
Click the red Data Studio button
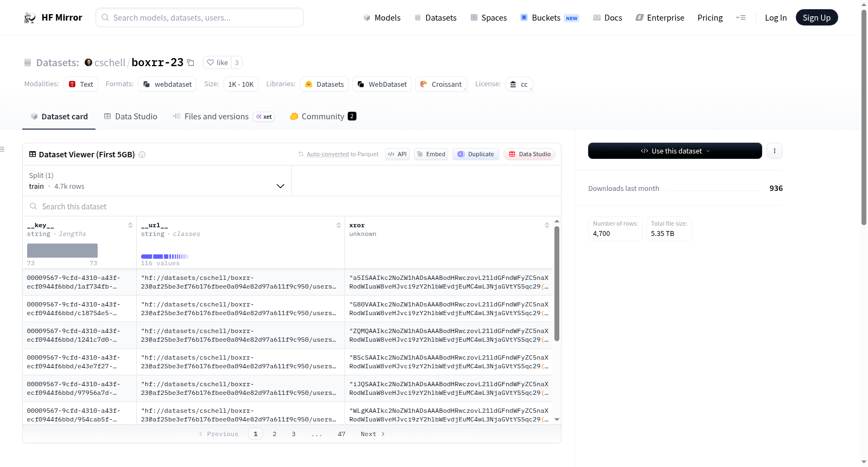(x=529, y=154)
